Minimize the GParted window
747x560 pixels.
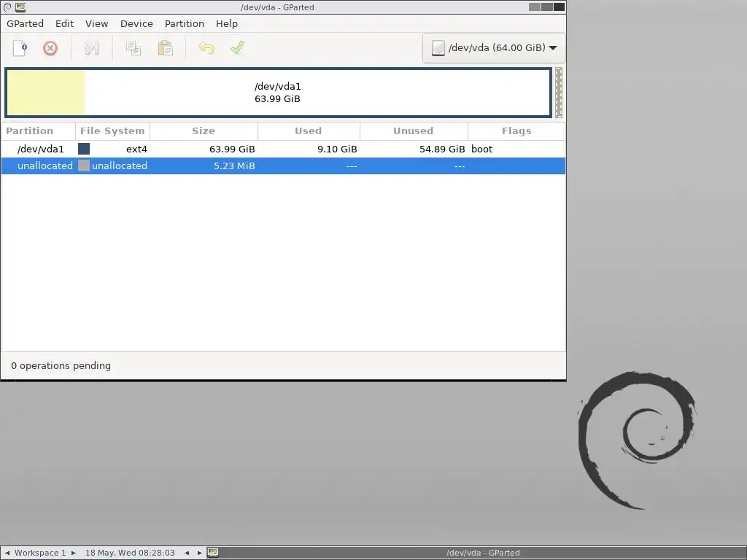pyautogui.click(x=535, y=7)
